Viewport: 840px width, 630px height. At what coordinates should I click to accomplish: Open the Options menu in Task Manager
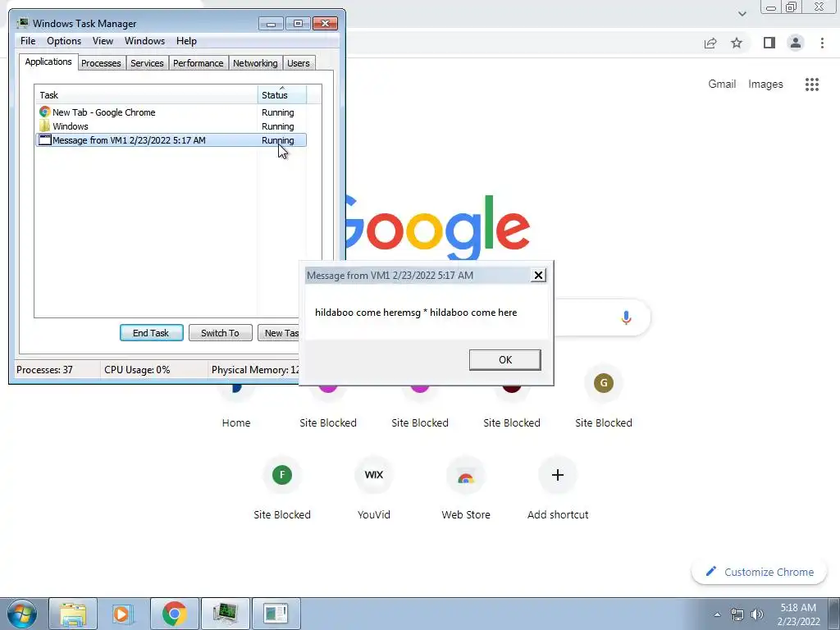click(x=64, y=41)
